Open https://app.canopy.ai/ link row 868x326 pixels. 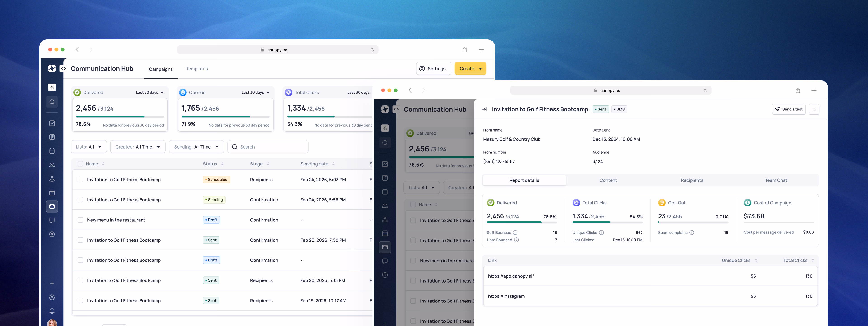tap(650, 276)
